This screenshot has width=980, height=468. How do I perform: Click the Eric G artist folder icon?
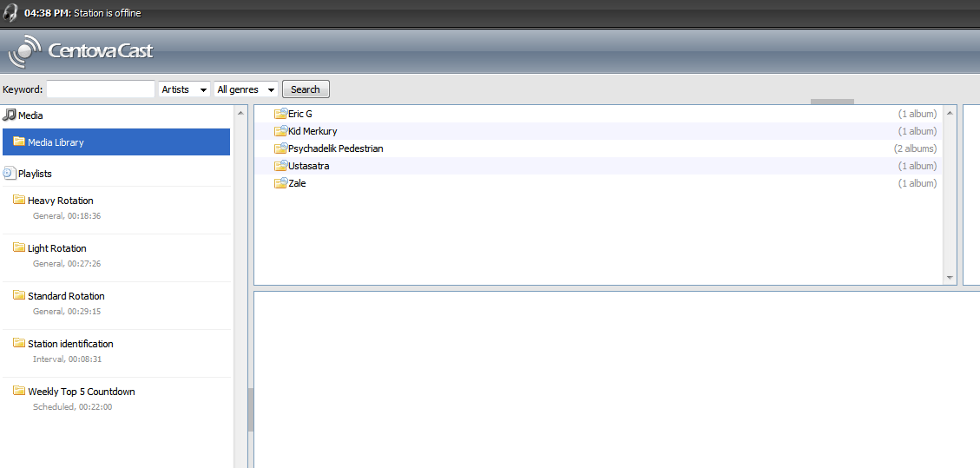(280, 114)
